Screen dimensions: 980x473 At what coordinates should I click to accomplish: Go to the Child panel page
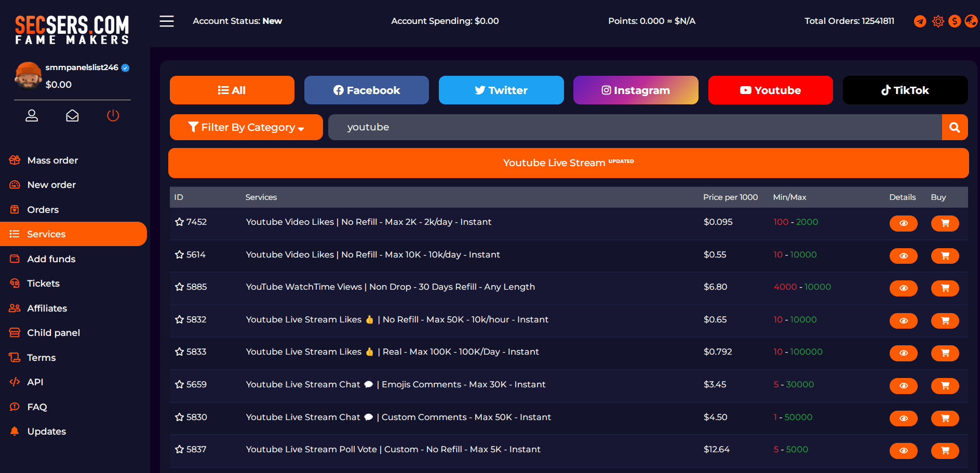(x=53, y=333)
